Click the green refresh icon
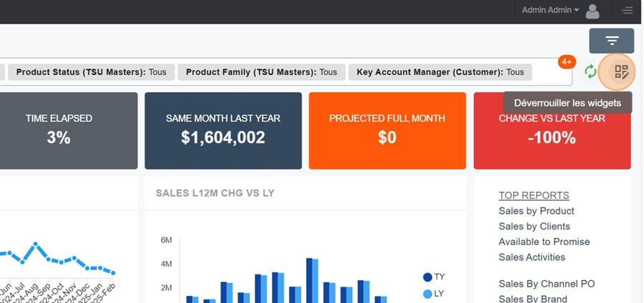 click(x=590, y=71)
